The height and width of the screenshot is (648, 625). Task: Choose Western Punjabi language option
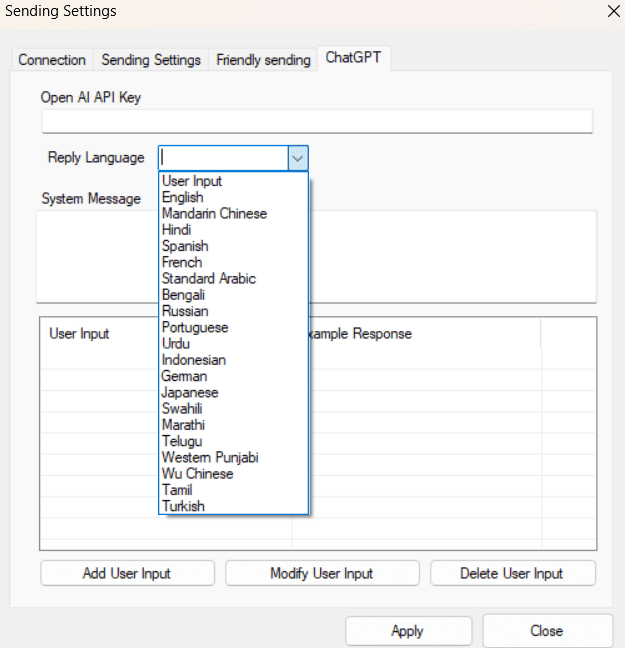coord(210,457)
